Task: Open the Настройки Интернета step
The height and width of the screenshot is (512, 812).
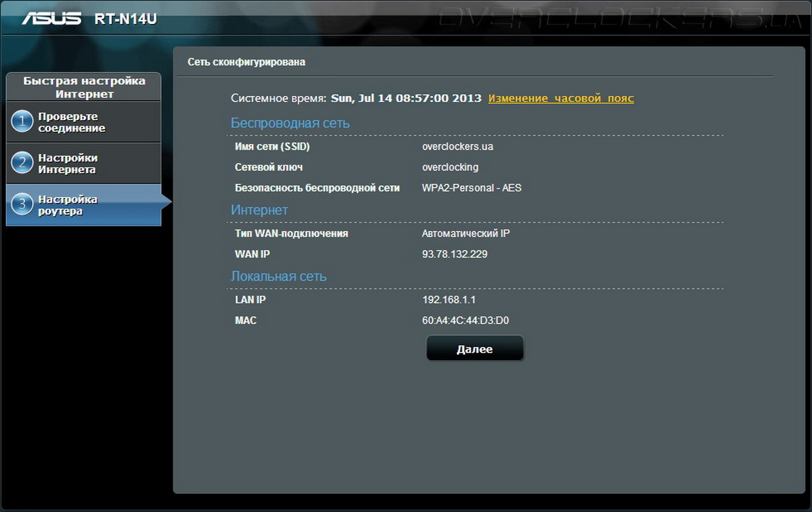Action: click(68, 164)
